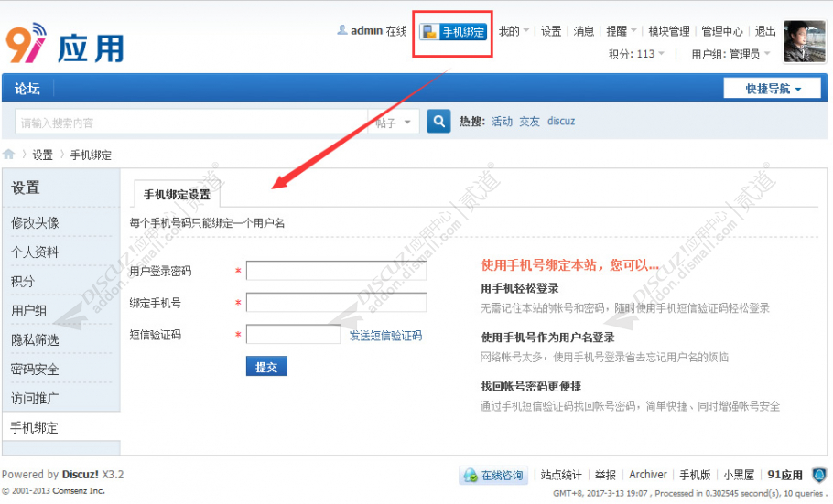833x504 pixels.
Task: Select 手机绑定 in the settings sidebar
Action: (x=61, y=427)
